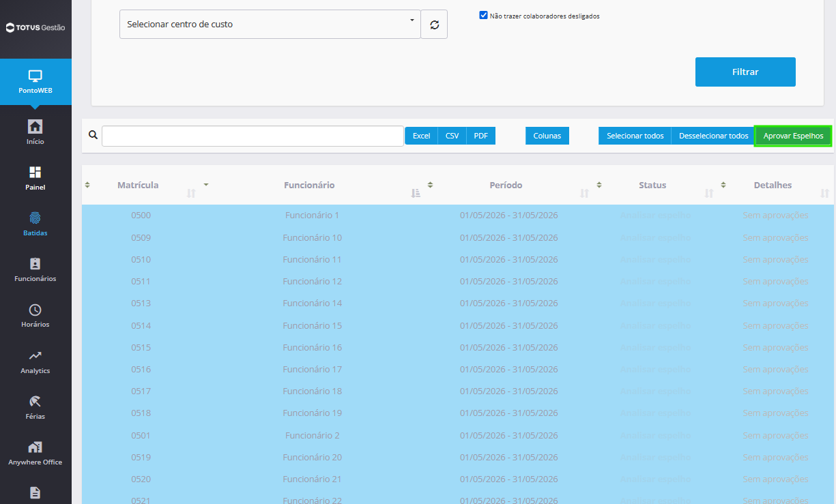
Task: Click Analisar espelho for Funcionário 1
Action: 655,216
